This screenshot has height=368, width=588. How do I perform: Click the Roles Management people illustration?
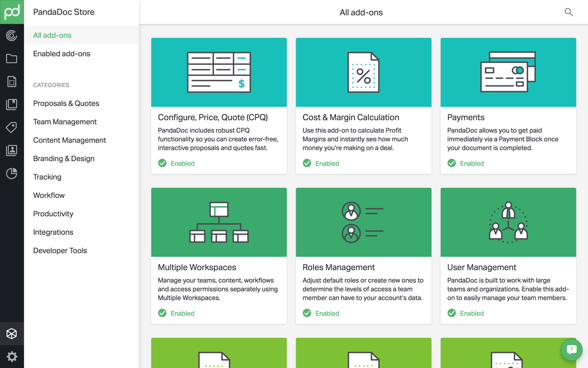click(x=363, y=222)
